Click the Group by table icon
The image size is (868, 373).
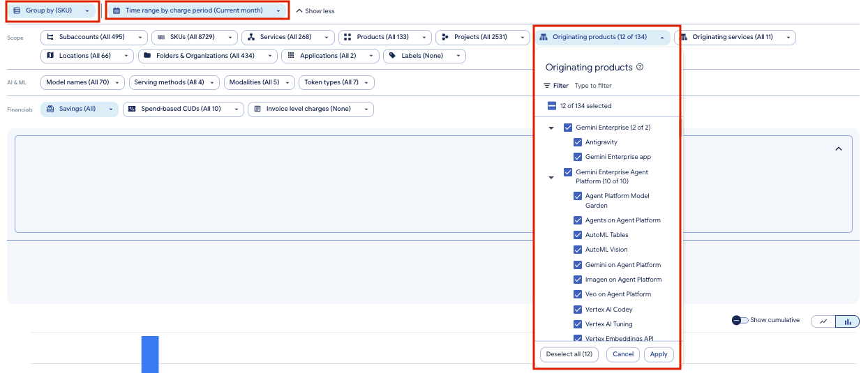click(17, 10)
